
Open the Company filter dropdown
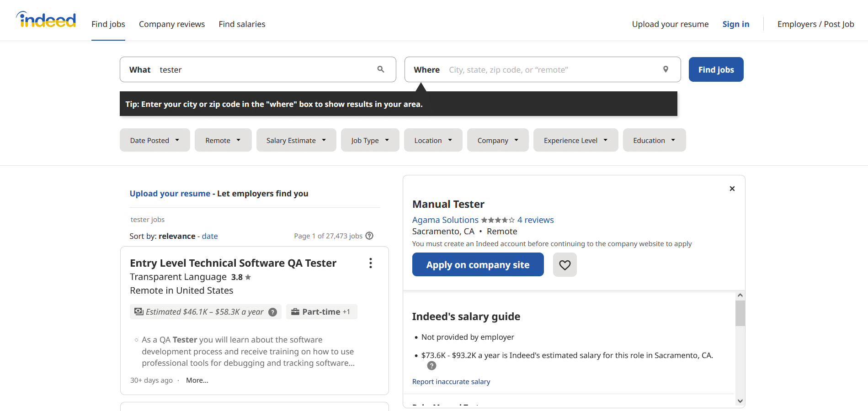tap(498, 140)
